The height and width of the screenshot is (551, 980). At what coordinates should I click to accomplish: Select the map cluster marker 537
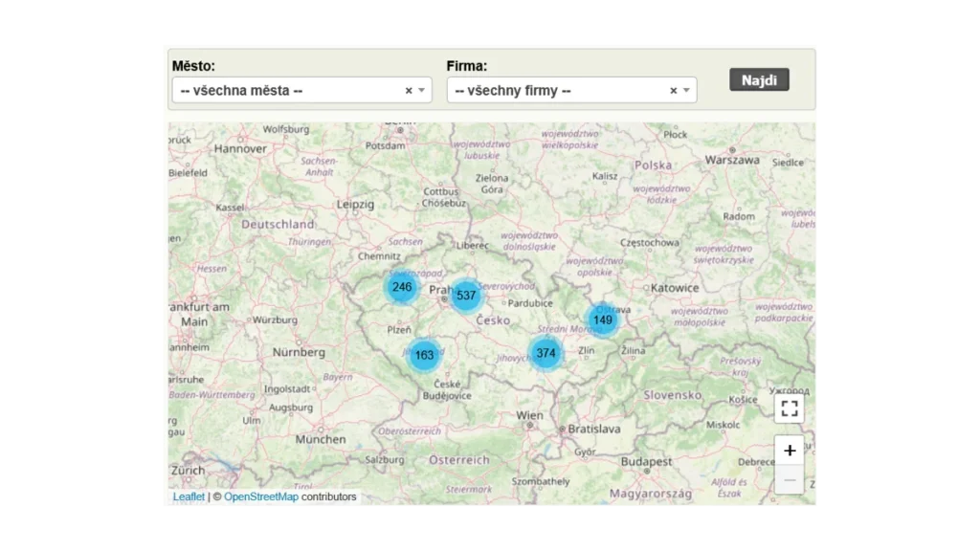466,296
